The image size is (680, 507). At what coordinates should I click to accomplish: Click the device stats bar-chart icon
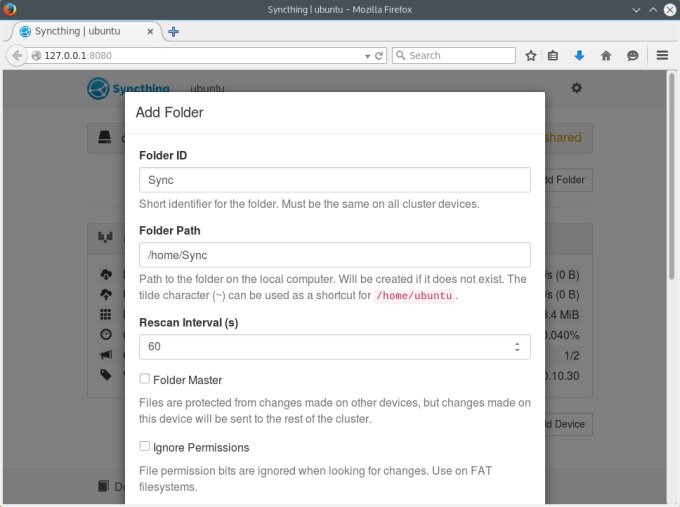(105, 237)
